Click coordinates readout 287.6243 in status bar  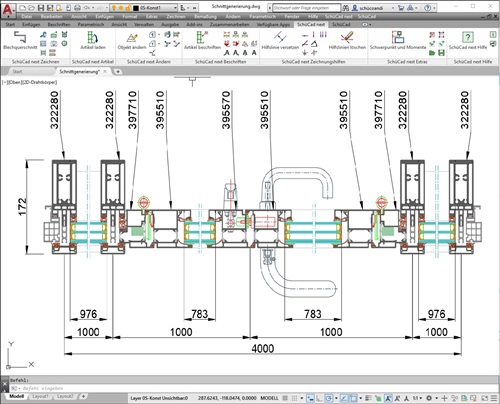(227, 398)
